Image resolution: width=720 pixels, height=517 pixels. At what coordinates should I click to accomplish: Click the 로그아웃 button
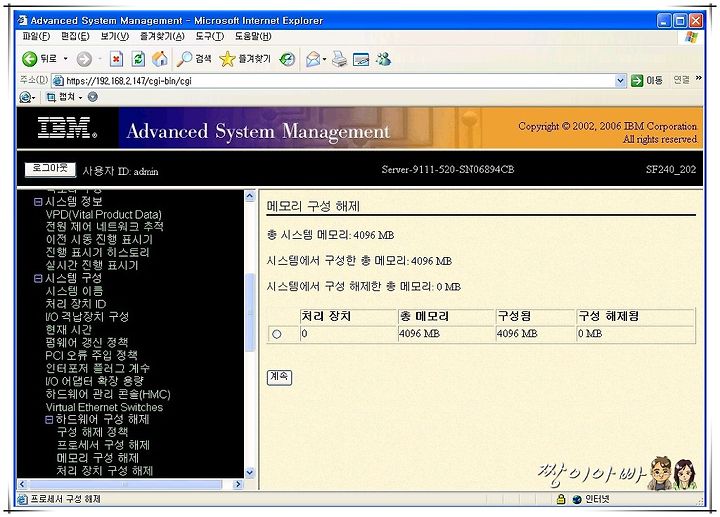[x=50, y=169]
